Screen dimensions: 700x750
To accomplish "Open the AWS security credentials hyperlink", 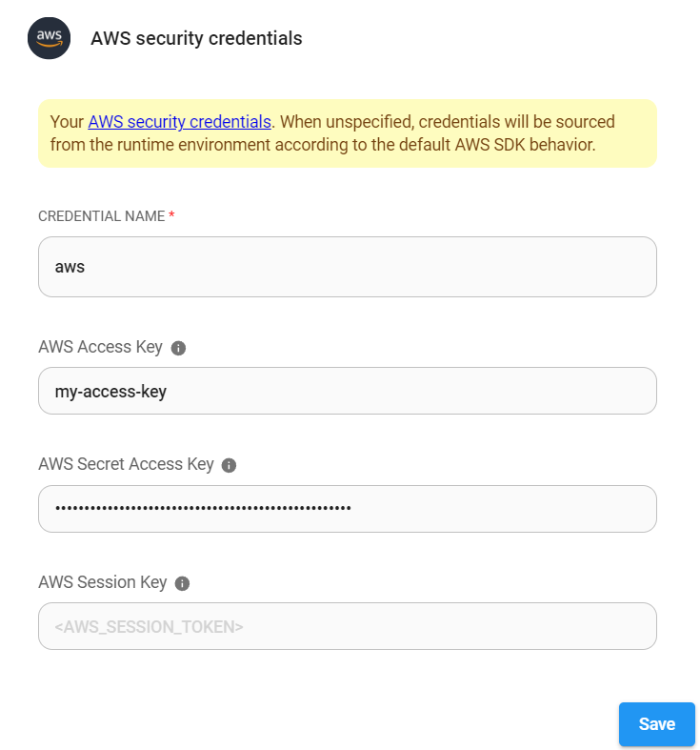I will 180,122.
